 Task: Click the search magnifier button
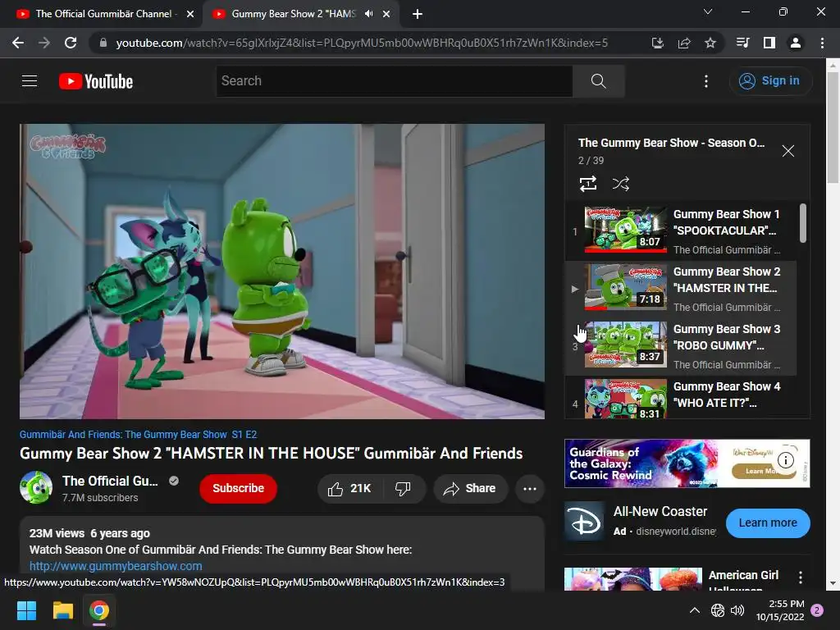(598, 81)
